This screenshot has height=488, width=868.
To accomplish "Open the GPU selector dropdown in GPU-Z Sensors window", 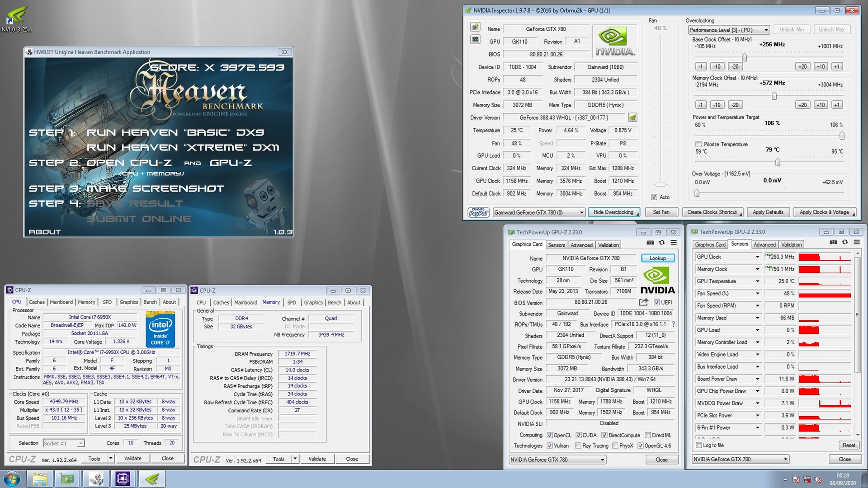I will point(741,459).
